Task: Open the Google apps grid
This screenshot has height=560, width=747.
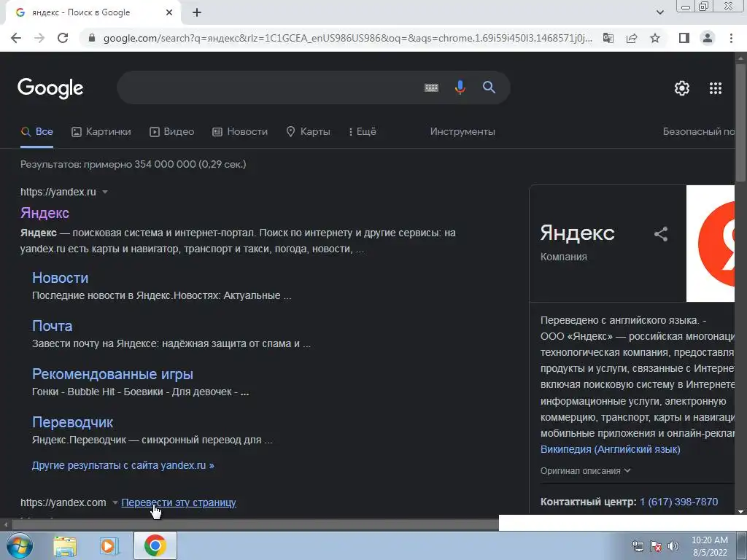Action: (x=716, y=88)
